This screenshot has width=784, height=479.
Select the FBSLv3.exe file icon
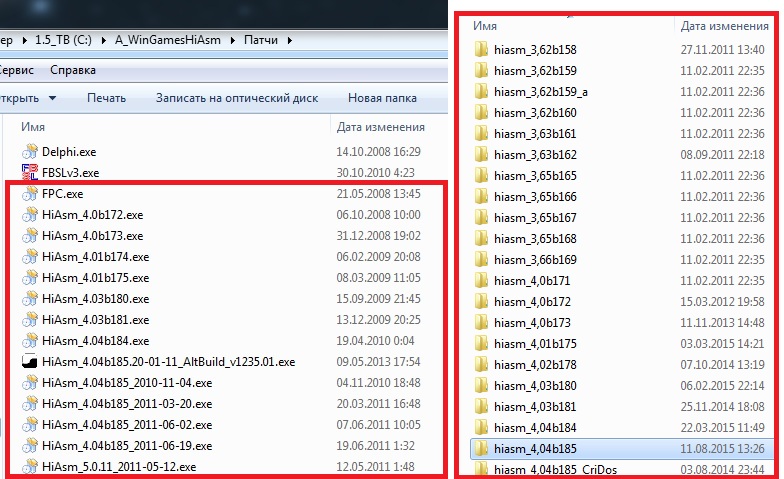pyautogui.click(x=30, y=172)
